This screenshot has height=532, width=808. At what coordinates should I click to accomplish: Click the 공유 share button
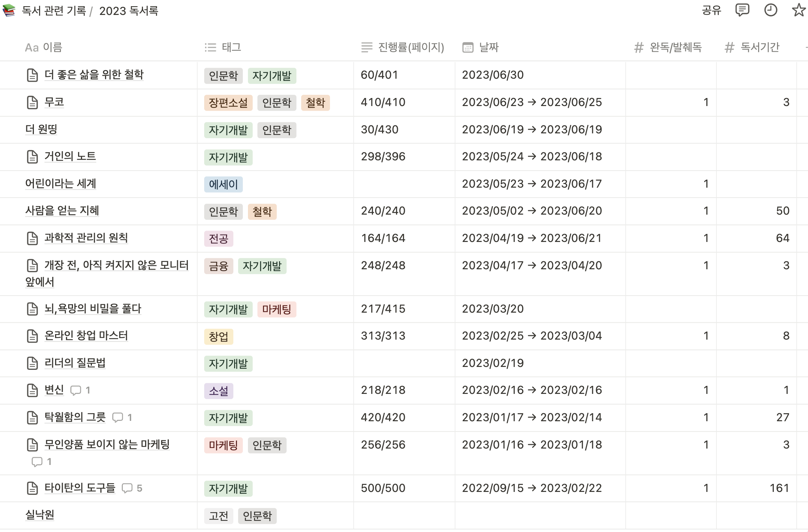pos(712,10)
